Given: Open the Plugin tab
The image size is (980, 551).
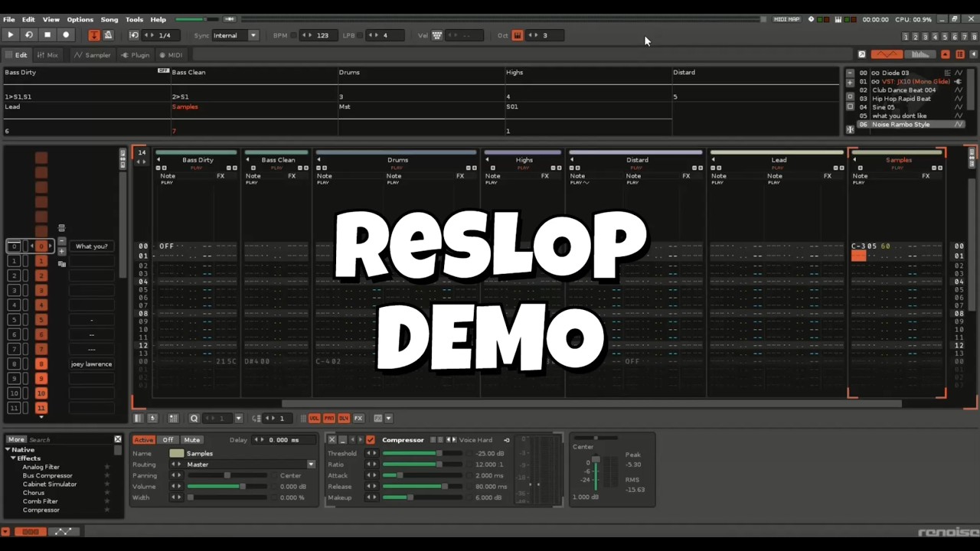Looking at the screenshot, I should click(136, 55).
